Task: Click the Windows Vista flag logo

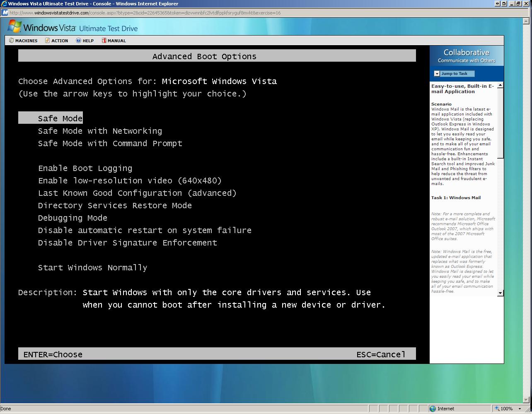Action: [x=15, y=27]
